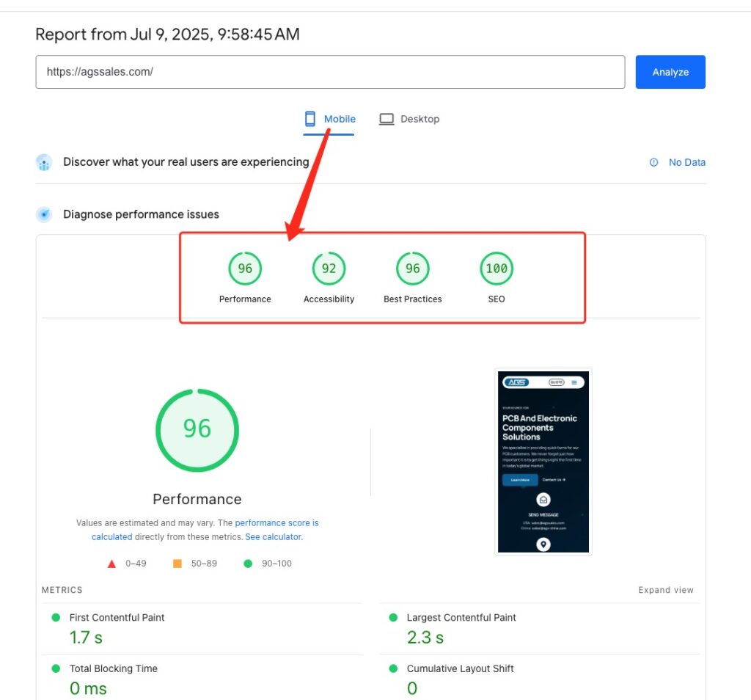Image resolution: width=751 pixels, height=700 pixels.
Task: Click the 100 SEO score gauge
Action: (497, 269)
